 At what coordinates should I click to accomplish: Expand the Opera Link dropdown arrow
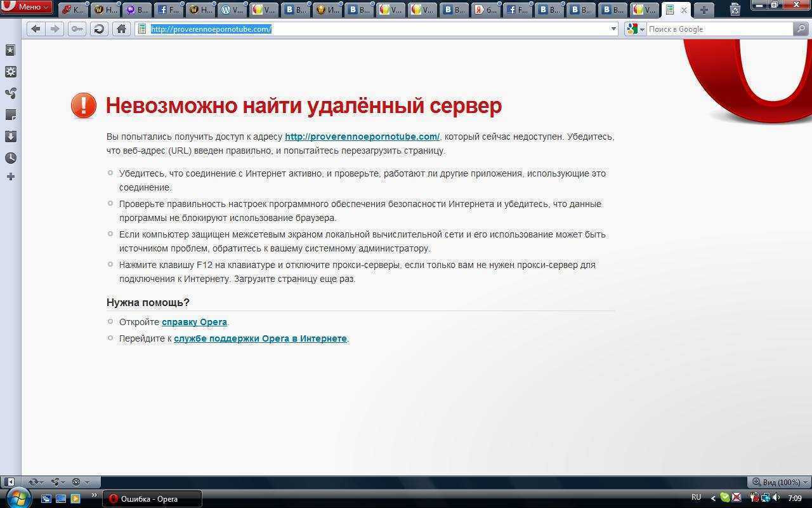click(x=42, y=483)
